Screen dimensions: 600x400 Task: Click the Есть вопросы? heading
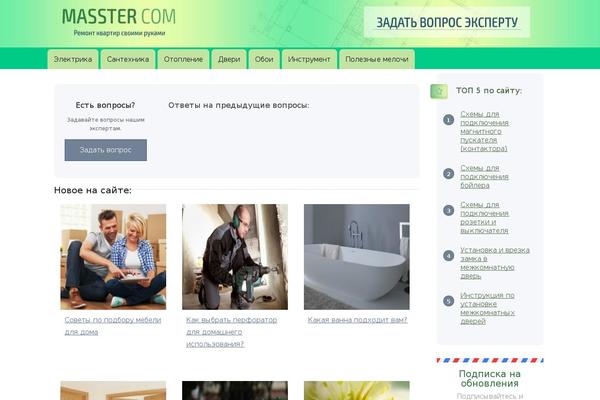pos(105,105)
